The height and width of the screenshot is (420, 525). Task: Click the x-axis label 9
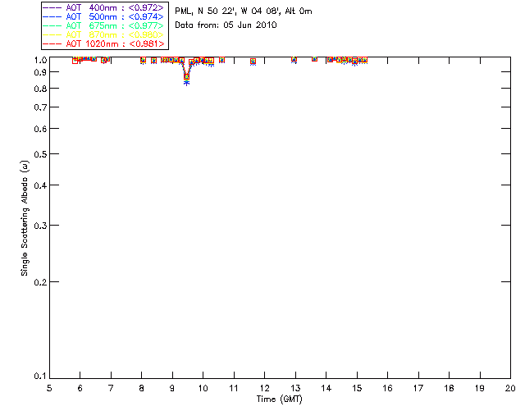pyautogui.click(x=172, y=388)
